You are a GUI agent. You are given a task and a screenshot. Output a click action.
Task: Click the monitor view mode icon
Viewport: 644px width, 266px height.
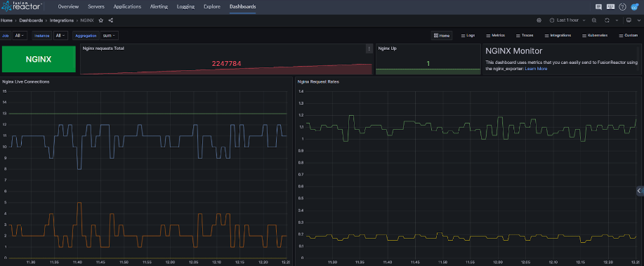click(x=629, y=20)
